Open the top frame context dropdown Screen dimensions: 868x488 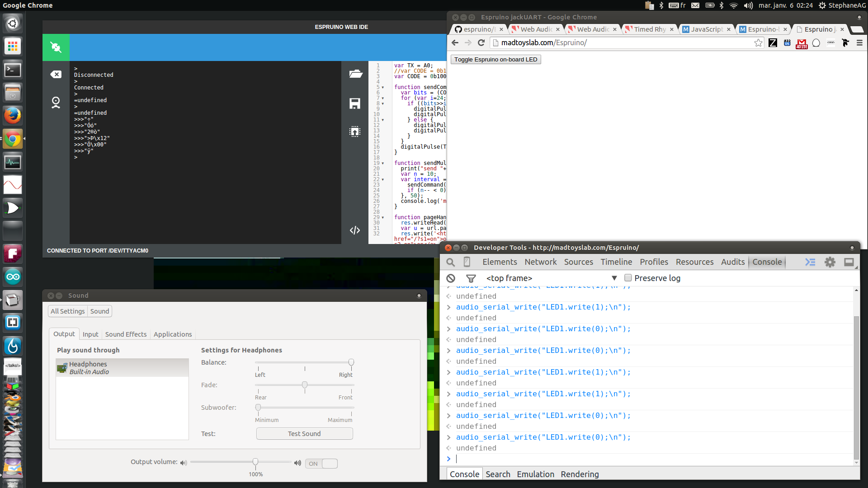click(x=551, y=278)
